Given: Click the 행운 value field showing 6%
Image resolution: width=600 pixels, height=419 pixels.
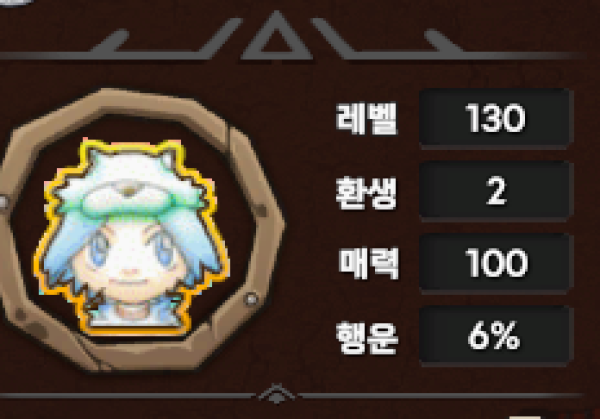Looking at the screenshot, I should [x=496, y=336].
